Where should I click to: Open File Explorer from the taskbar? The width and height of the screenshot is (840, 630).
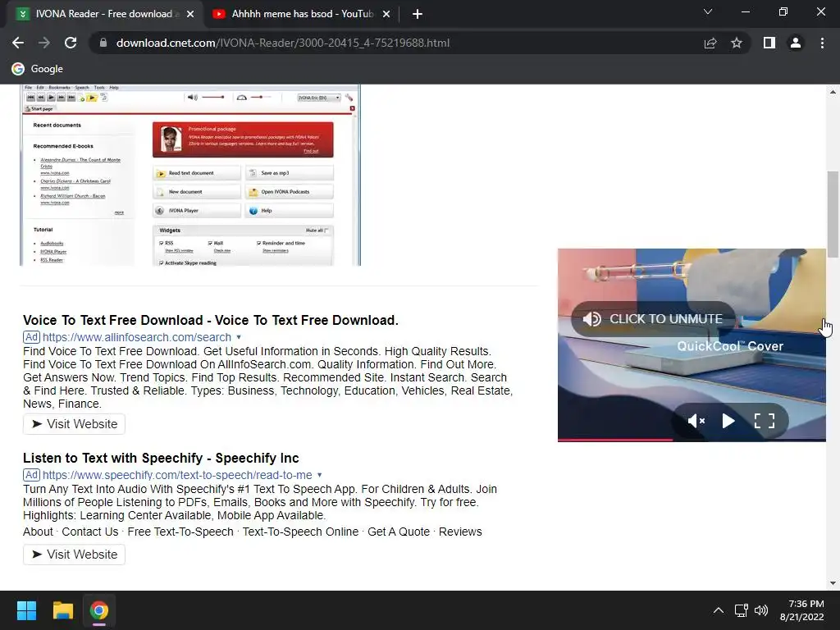[62, 610]
